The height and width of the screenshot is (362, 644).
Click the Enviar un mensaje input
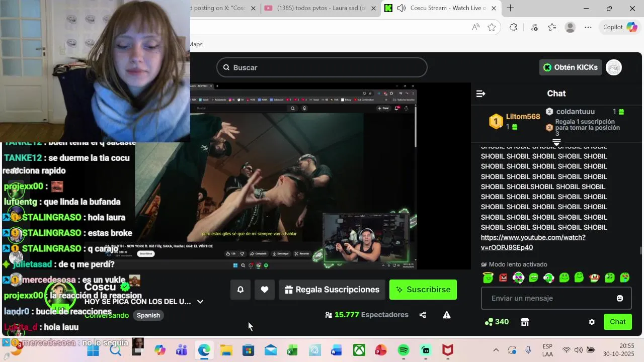[555, 298]
